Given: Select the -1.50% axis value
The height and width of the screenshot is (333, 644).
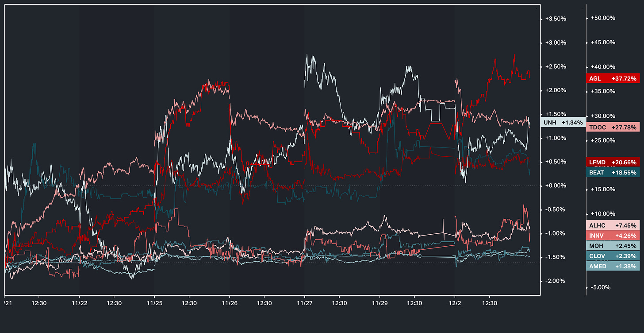Looking at the screenshot, I should [x=556, y=257].
